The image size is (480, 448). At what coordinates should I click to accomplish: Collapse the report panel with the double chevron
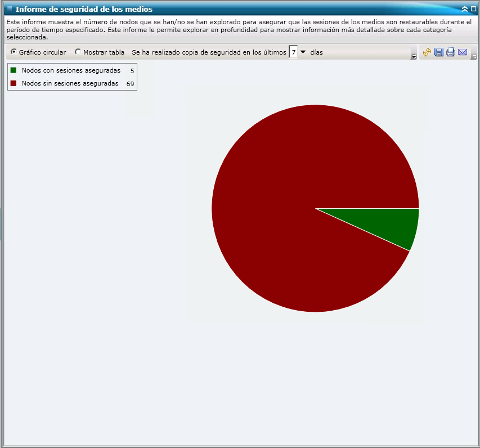tap(465, 9)
